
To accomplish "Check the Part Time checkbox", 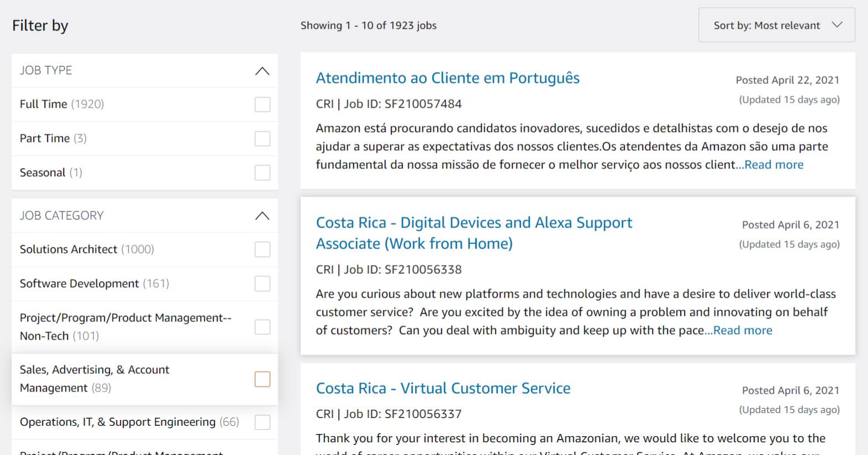I will [x=262, y=139].
